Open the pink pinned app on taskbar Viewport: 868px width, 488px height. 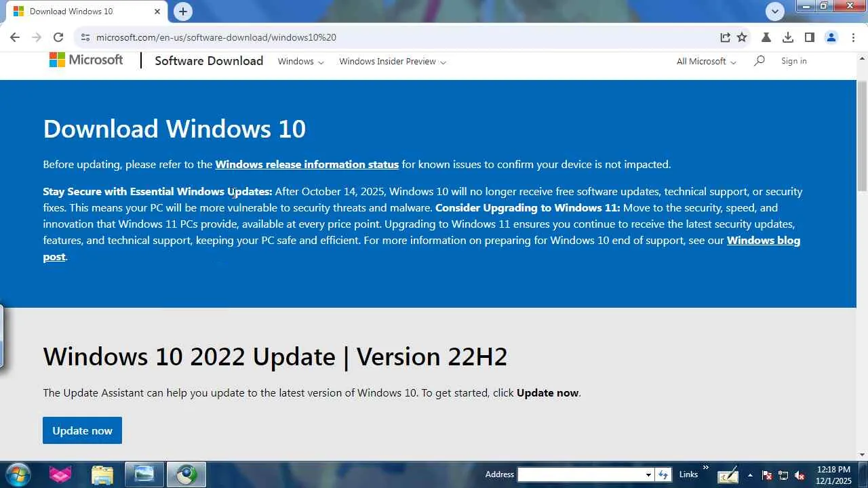coord(60,474)
